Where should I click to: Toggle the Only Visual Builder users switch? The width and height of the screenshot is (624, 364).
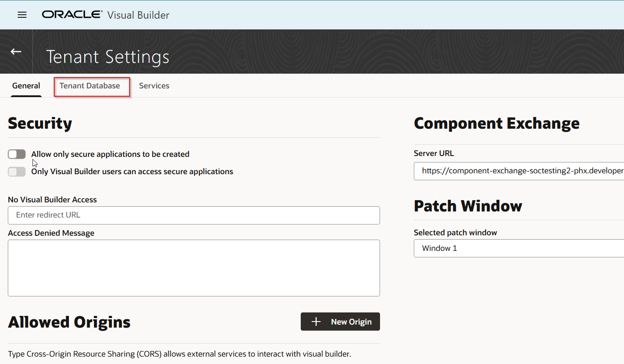coord(17,172)
